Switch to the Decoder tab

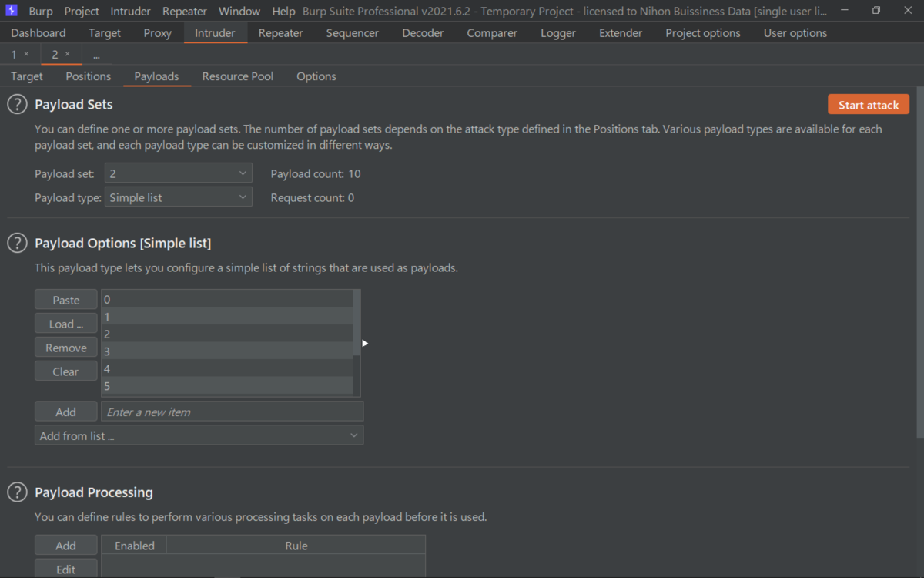(423, 33)
